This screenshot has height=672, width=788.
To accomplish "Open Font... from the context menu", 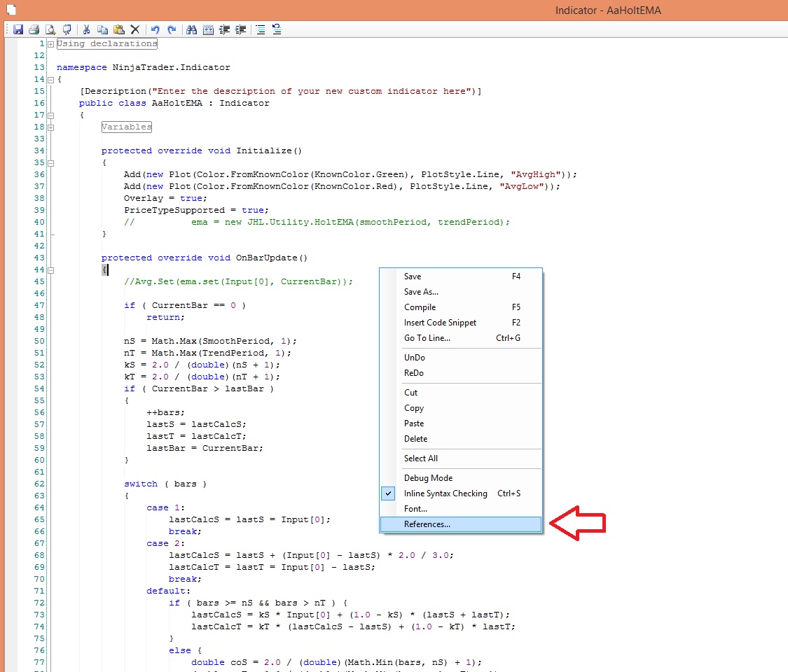I will (x=461, y=509).
